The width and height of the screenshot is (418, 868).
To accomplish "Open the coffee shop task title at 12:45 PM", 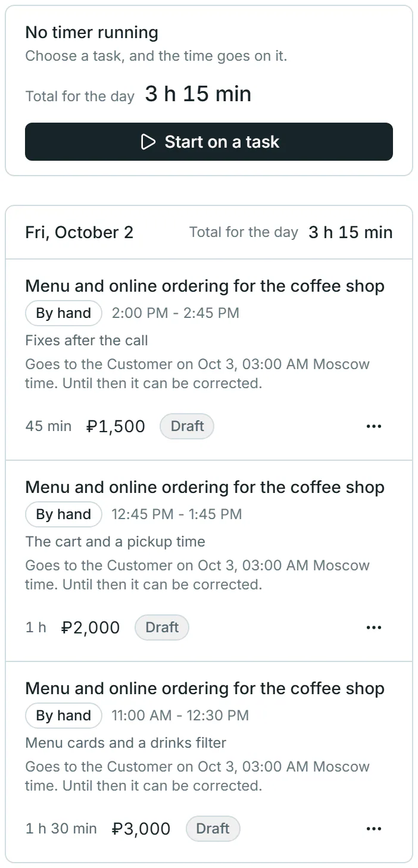I will pos(205,488).
